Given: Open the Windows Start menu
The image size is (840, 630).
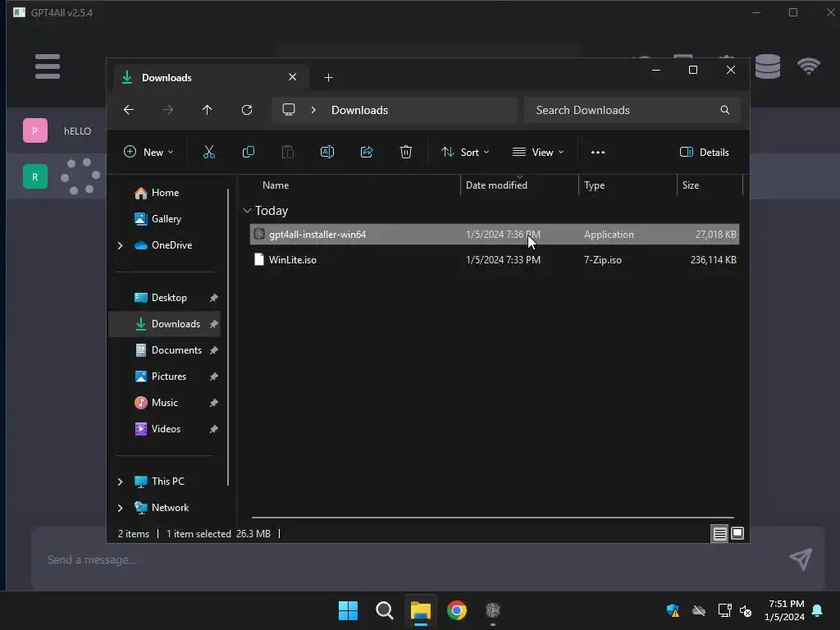Looking at the screenshot, I should coord(348,610).
